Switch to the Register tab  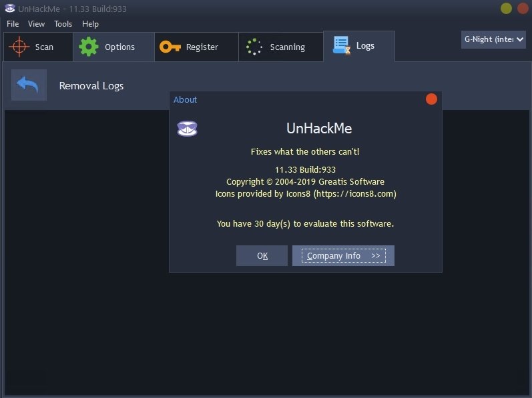pyautogui.click(x=196, y=47)
